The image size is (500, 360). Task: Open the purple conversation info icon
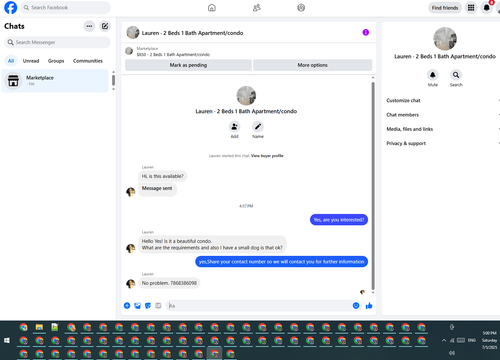click(x=366, y=32)
